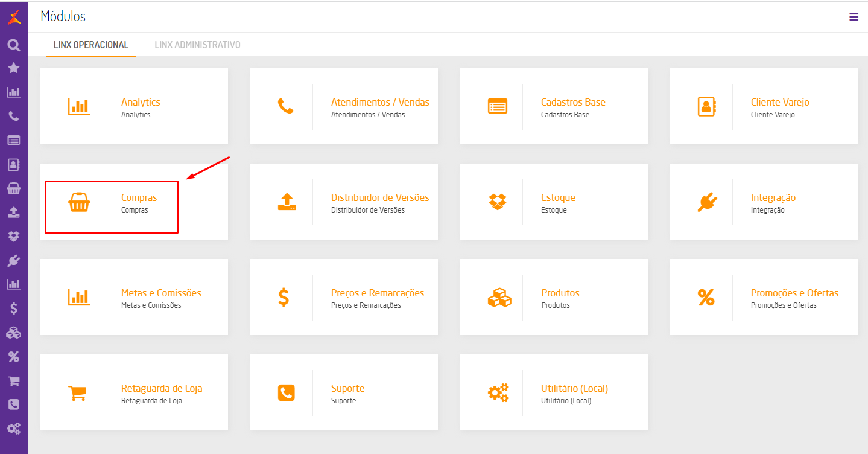Click the small black Estoque subtitle text
This screenshot has width=868, height=454.
tap(554, 210)
